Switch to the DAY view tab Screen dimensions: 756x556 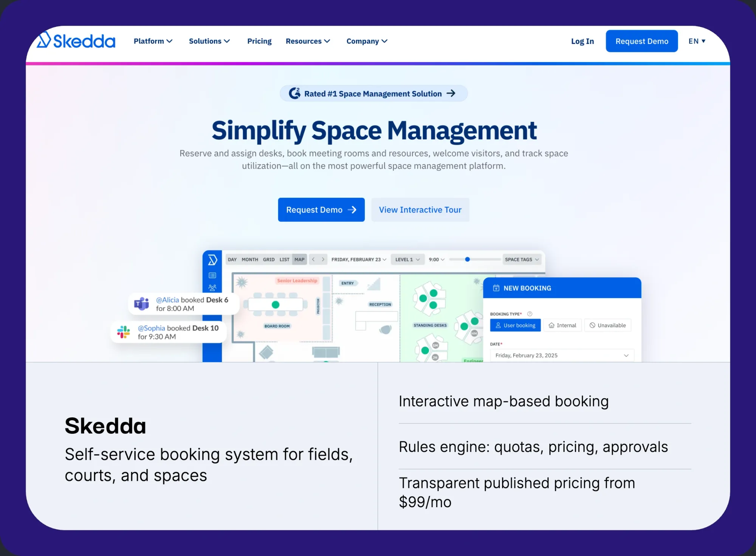232,259
